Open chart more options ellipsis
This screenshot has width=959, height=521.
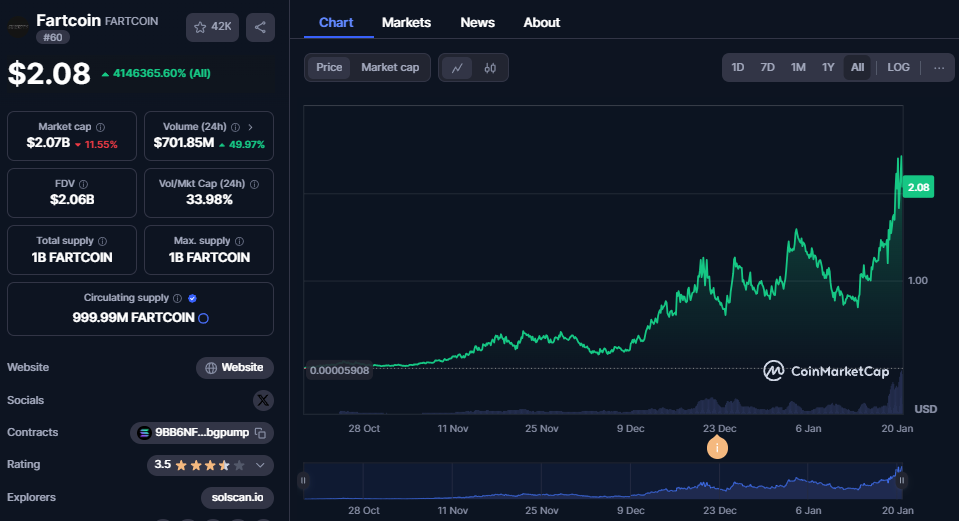tap(939, 67)
